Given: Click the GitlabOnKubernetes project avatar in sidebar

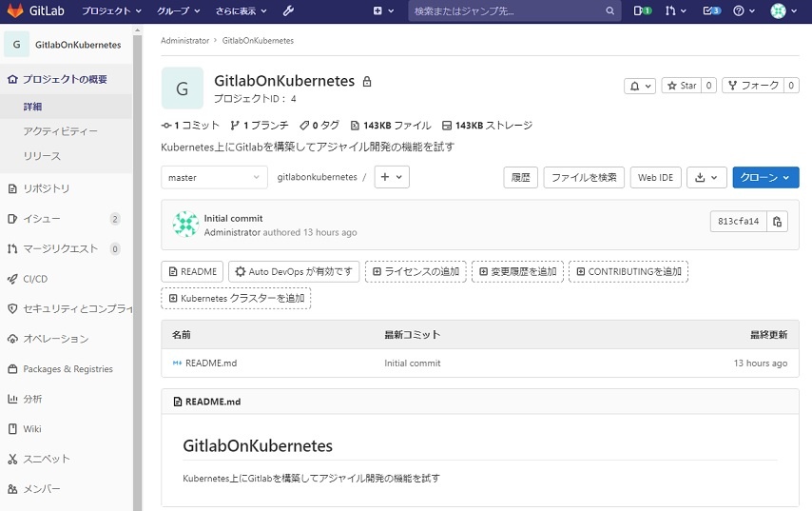Looking at the screenshot, I should (x=16, y=45).
